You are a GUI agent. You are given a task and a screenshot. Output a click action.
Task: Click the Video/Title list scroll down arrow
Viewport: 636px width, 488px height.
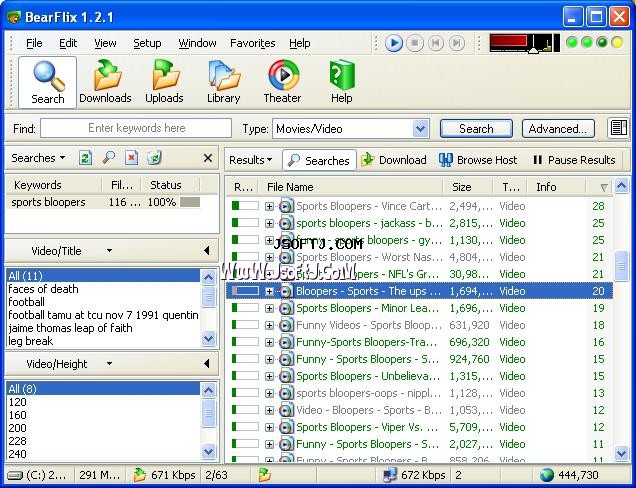click(x=208, y=338)
